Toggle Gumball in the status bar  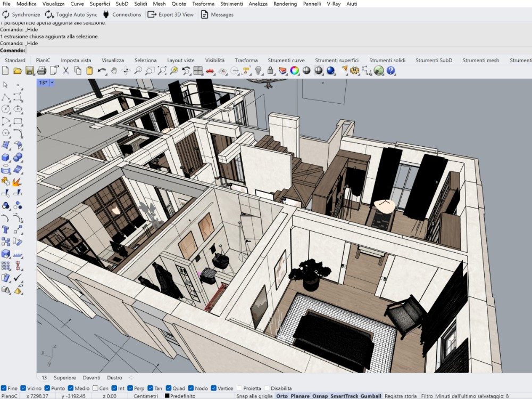point(371,396)
